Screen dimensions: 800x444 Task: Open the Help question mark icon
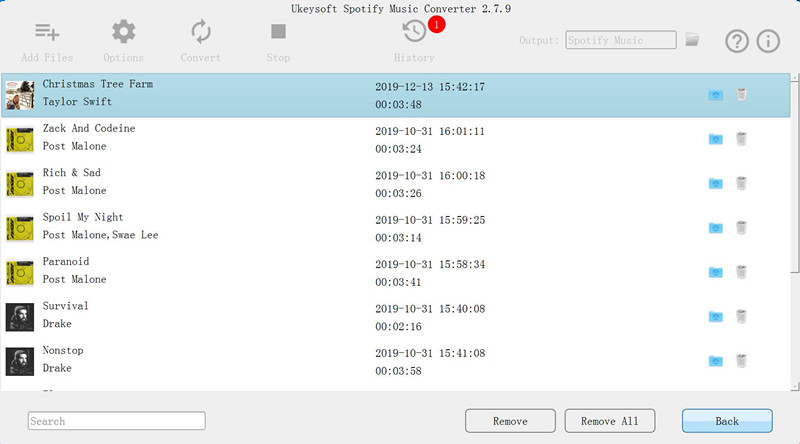click(x=737, y=41)
